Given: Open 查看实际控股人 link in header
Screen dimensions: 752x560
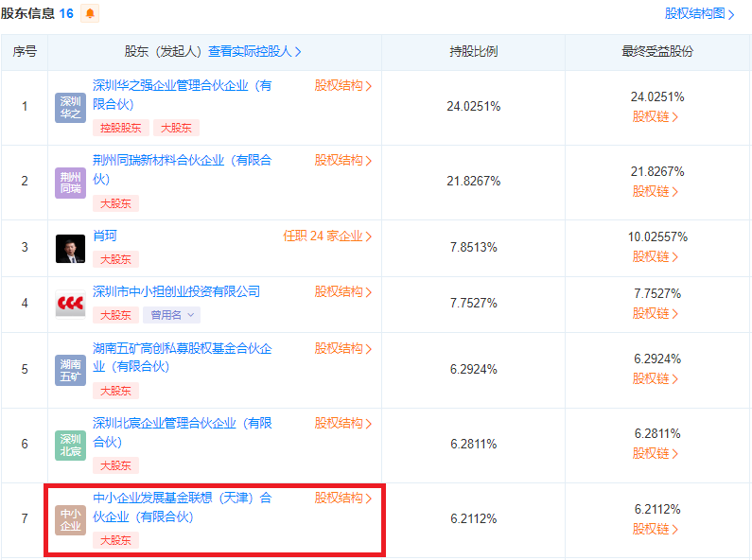Looking at the screenshot, I should pyautogui.click(x=254, y=52).
